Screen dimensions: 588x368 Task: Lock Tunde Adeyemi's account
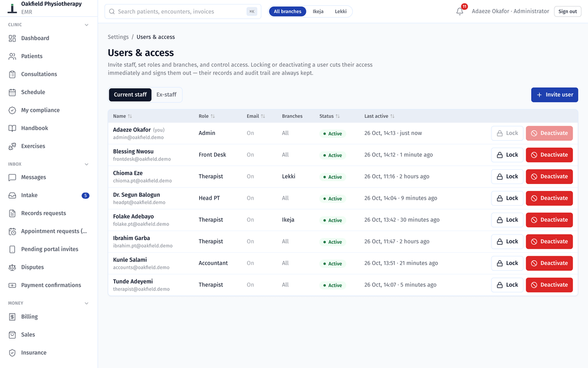click(x=508, y=285)
